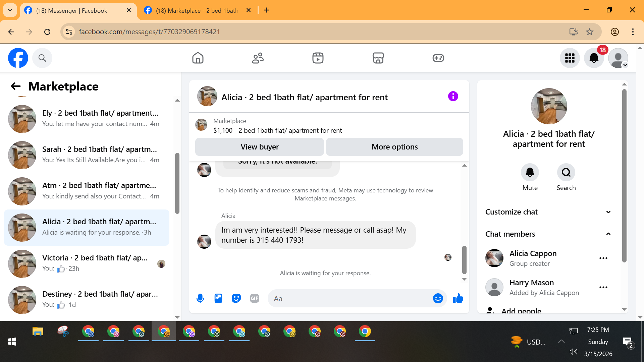Go to the Home feed icon
The width and height of the screenshot is (644, 362).
[x=198, y=58]
